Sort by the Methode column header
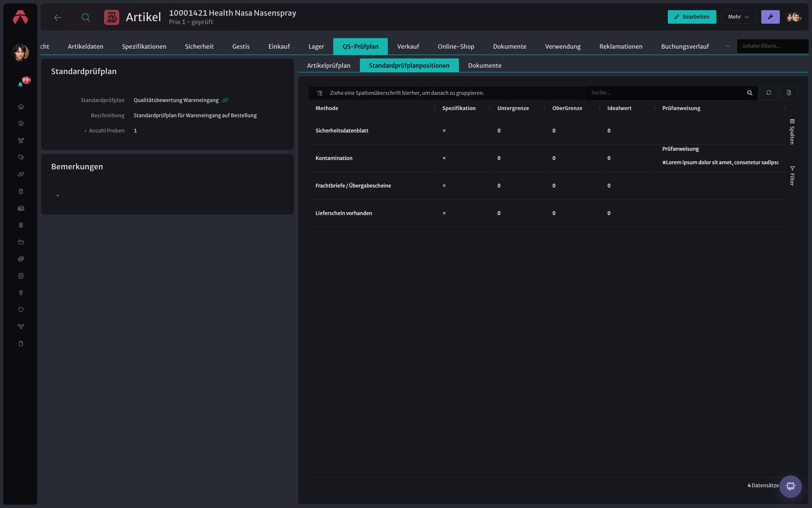 click(327, 108)
